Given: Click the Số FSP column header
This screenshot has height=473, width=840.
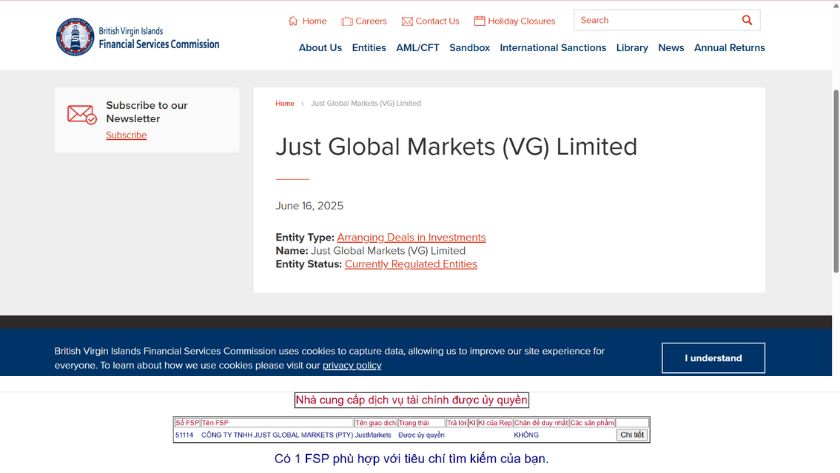Looking at the screenshot, I should (x=187, y=423).
